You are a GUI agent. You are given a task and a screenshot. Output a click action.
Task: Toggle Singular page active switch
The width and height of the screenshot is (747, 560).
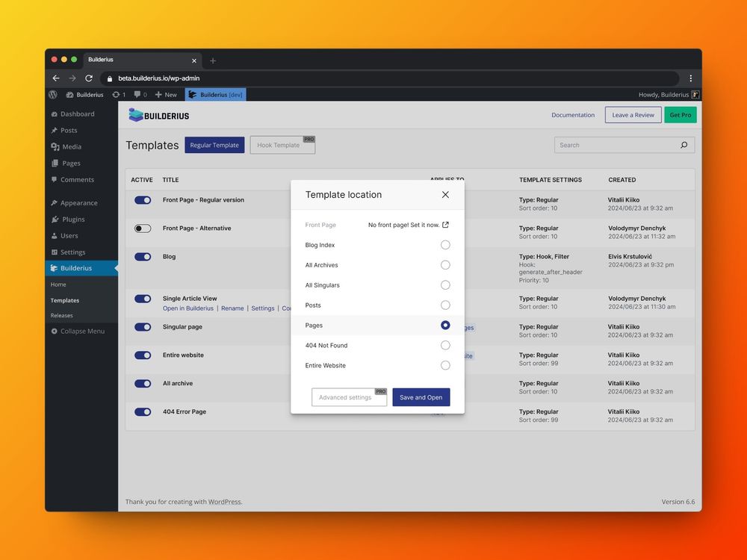pos(143,327)
